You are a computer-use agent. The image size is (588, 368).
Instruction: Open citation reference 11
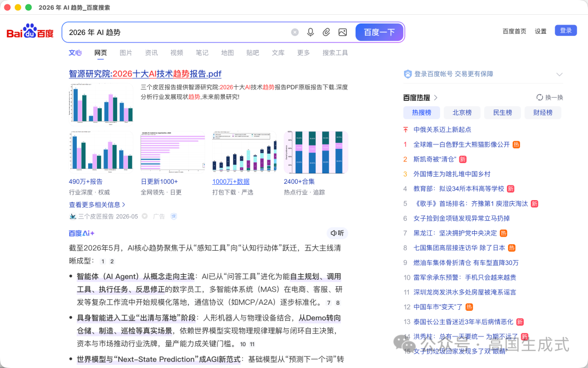click(x=253, y=344)
